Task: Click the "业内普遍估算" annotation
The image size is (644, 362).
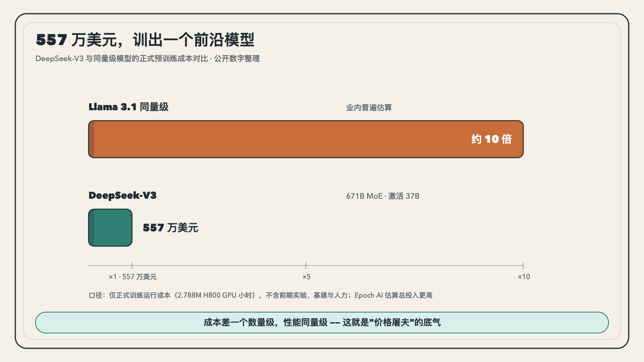Action: pos(369,107)
